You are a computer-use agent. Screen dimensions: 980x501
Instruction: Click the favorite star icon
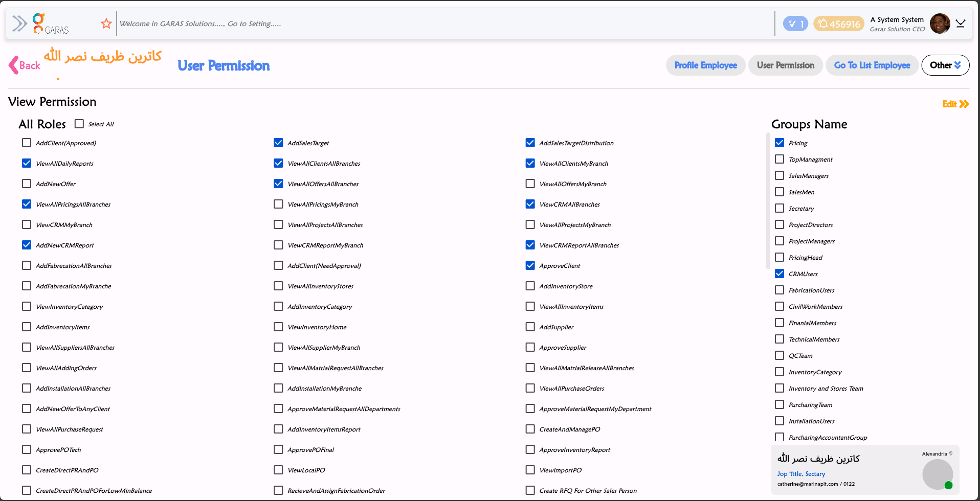pos(106,24)
